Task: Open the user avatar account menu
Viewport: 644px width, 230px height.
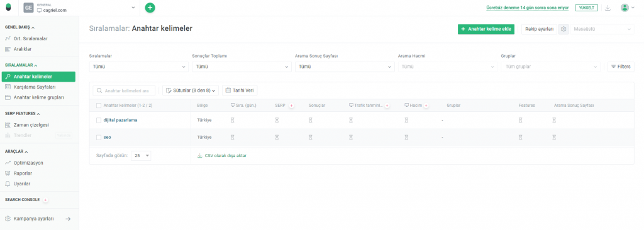Action: 628,8
